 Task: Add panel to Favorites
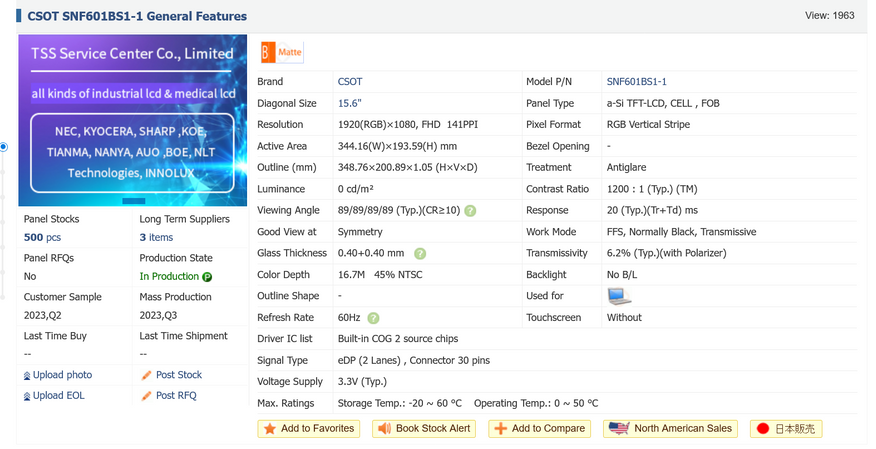308,429
